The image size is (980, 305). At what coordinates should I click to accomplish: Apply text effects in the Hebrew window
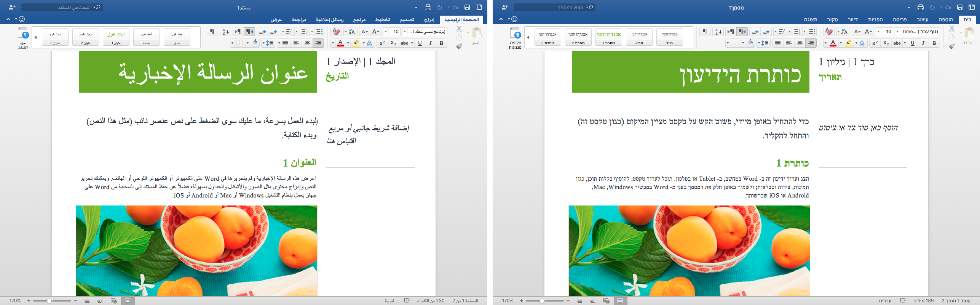pos(862,43)
